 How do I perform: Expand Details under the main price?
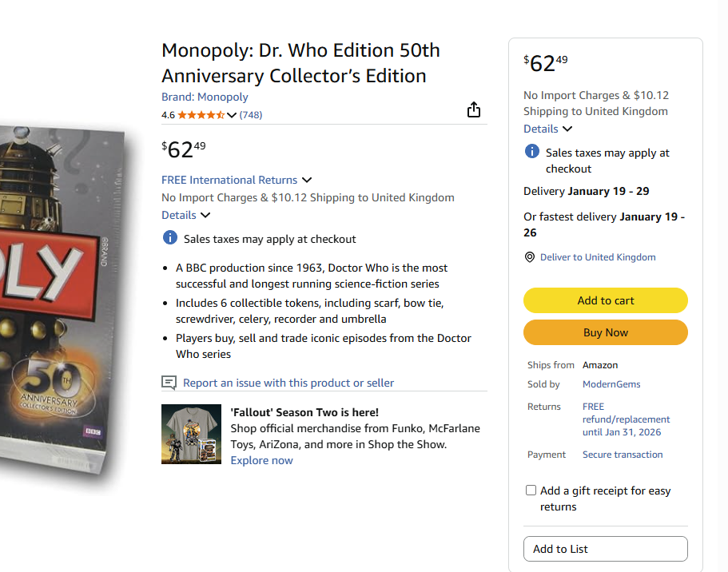(x=185, y=215)
